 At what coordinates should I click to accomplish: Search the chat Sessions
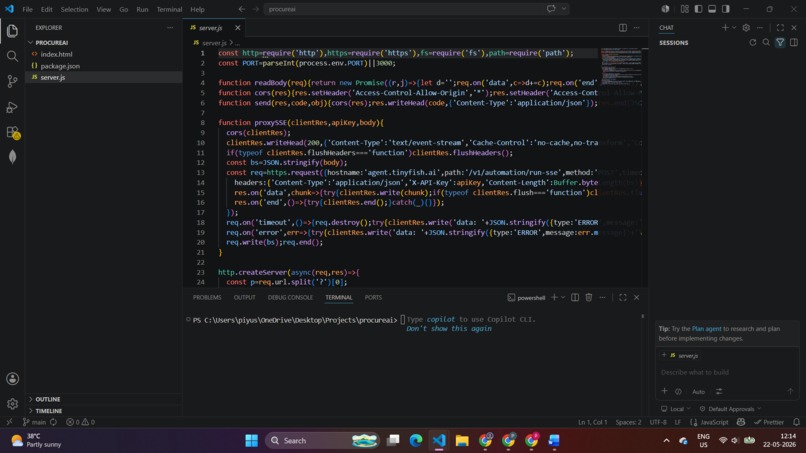[766, 43]
